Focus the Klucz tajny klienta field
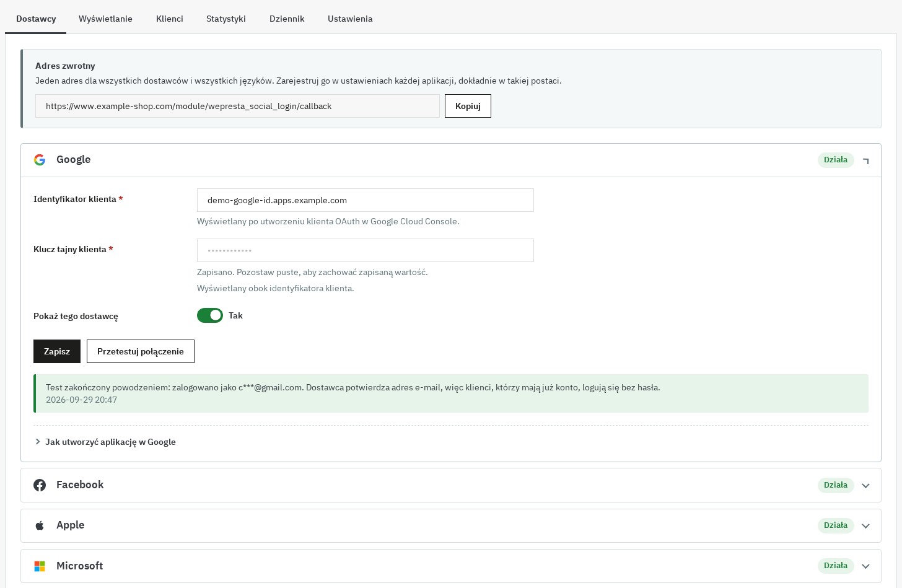Image resolution: width=902 pixels, height=588 pixels. click(366, 250)
